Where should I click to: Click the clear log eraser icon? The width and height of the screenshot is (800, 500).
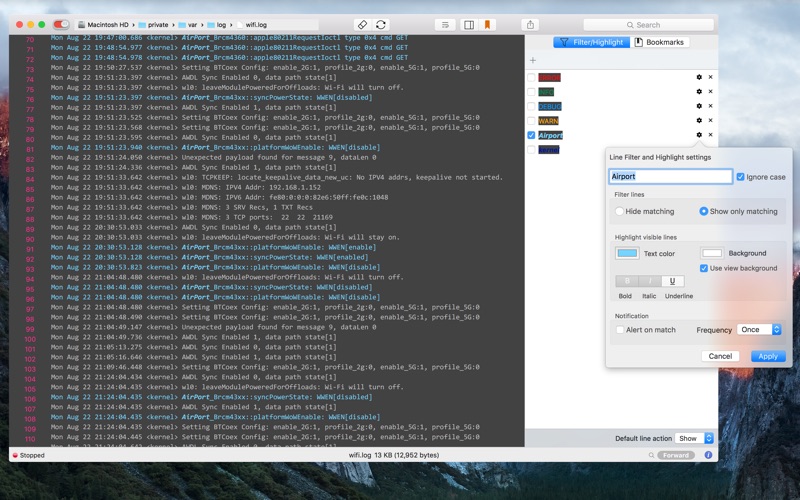[x=362, y=24]
